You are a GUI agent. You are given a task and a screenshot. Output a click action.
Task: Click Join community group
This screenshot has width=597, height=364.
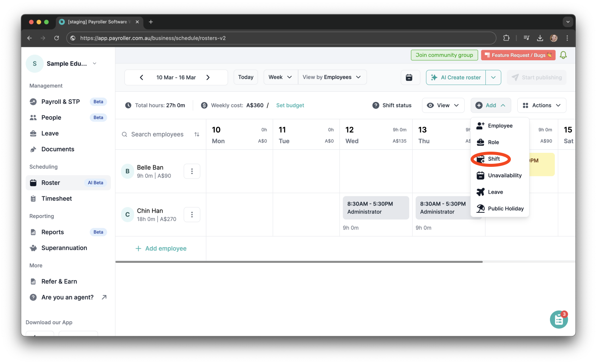pos(444,55)
